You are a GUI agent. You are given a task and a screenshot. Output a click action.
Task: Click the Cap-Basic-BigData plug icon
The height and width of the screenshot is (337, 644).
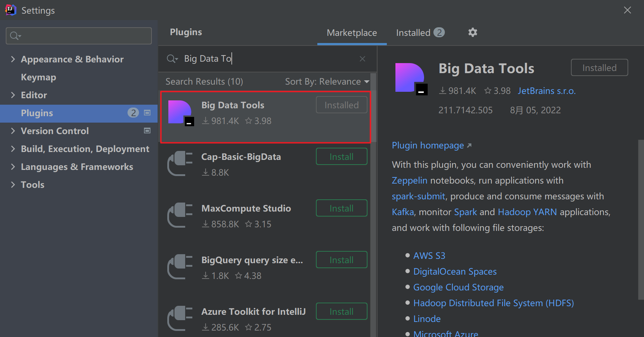point(180,164)
